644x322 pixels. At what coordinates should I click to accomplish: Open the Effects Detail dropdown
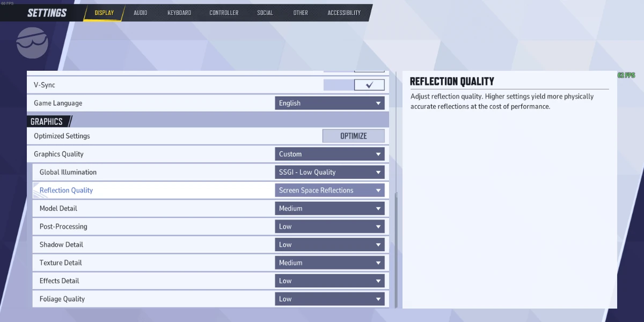click(x=330, y=281)
